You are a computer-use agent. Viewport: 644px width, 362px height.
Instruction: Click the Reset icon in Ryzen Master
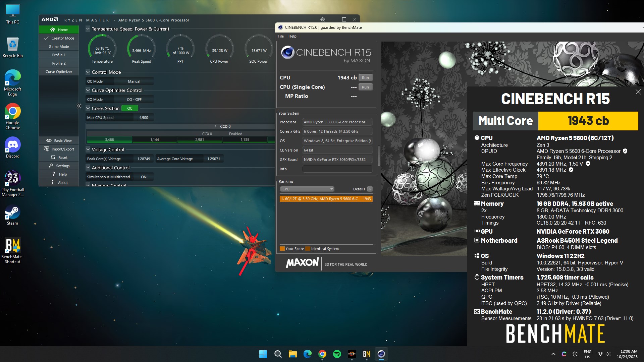(x=53, y=157)
